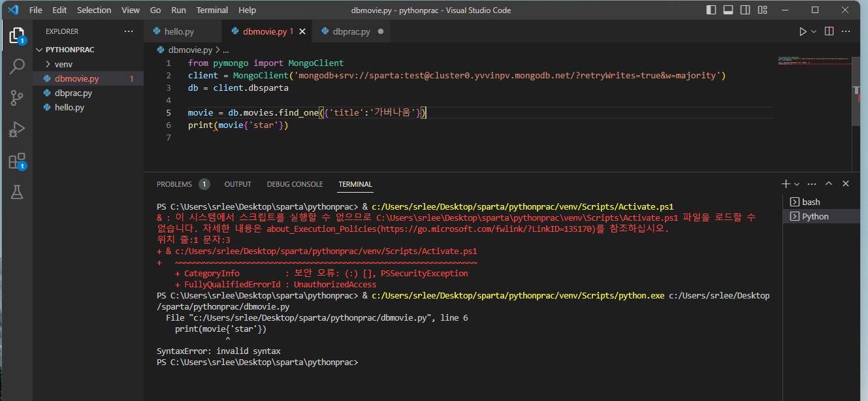Click unsaved dot on dbprac.py tab

coord(380,31)
